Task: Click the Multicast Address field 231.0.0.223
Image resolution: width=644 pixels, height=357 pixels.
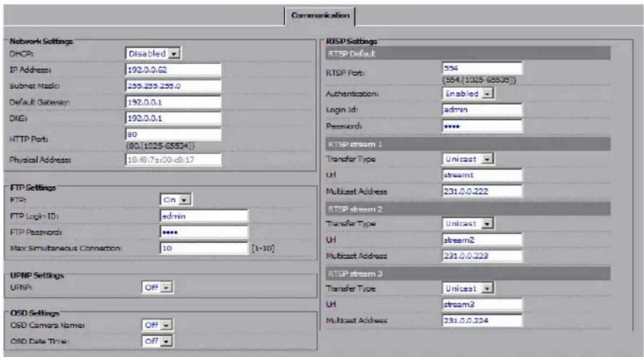Action: [x=482, y=256]
